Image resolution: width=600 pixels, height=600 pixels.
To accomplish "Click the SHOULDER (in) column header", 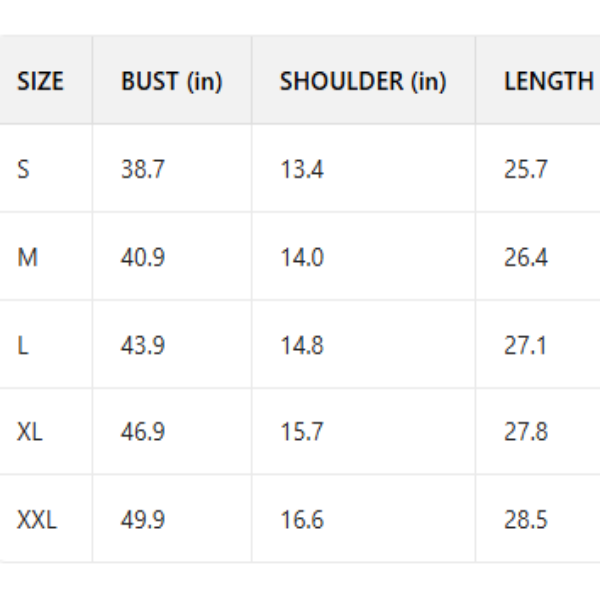I will click(363, 81).
